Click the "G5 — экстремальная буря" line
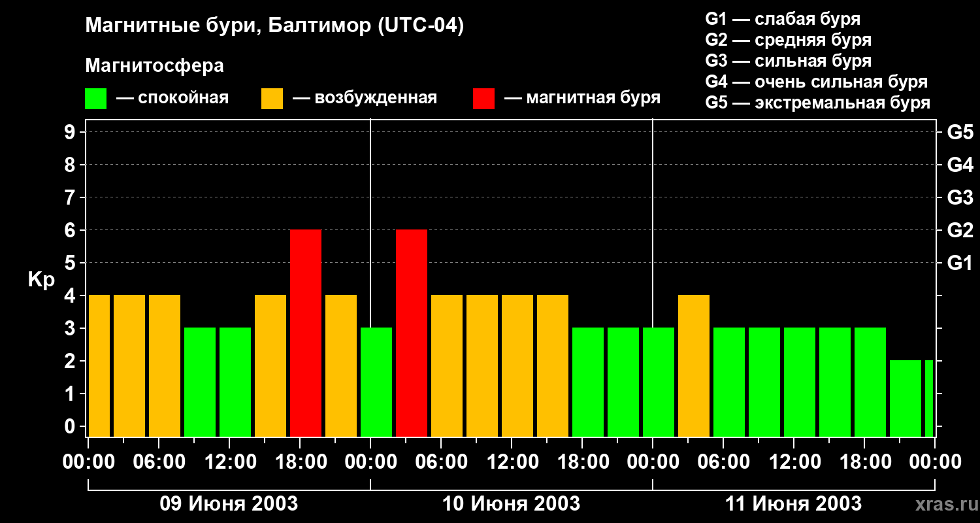The width and height of the screenshot is (980, 523). pyautogui.click(x=817, y=103)
